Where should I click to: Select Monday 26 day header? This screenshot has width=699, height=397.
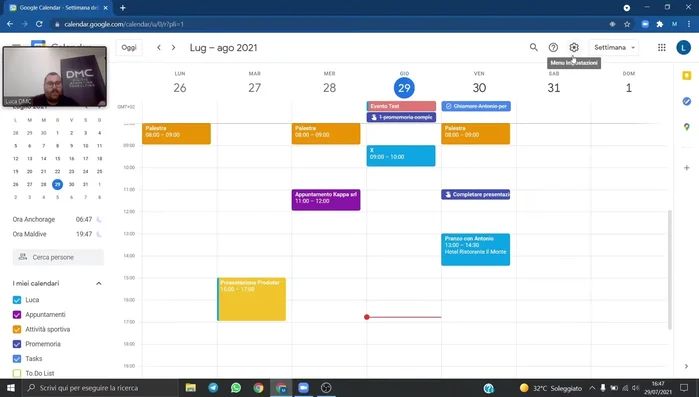point(180,88)
